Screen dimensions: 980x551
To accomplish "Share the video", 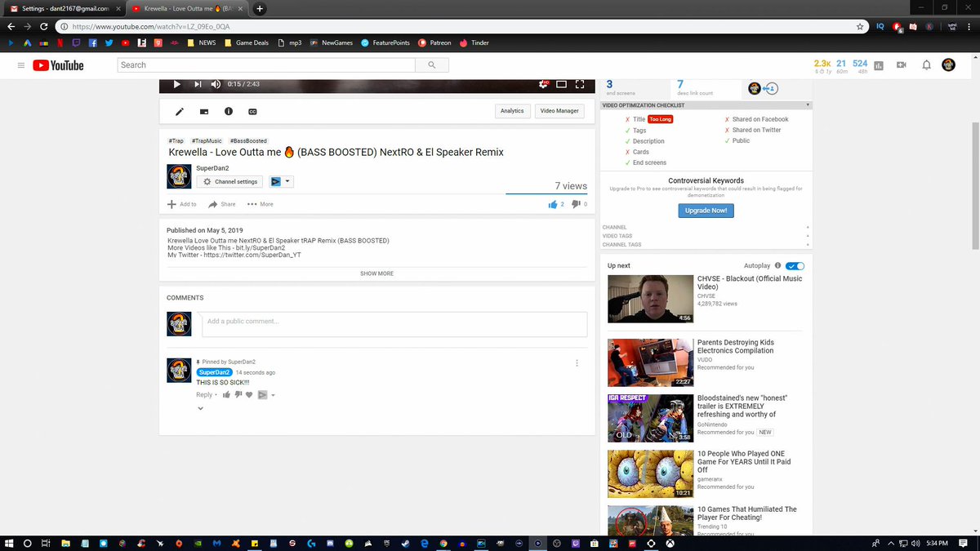I will pyautogui.click(x=222, y=204).
